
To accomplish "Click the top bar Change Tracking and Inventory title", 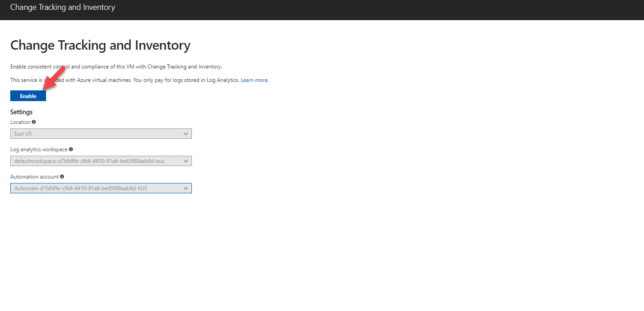I will [63, 7].
